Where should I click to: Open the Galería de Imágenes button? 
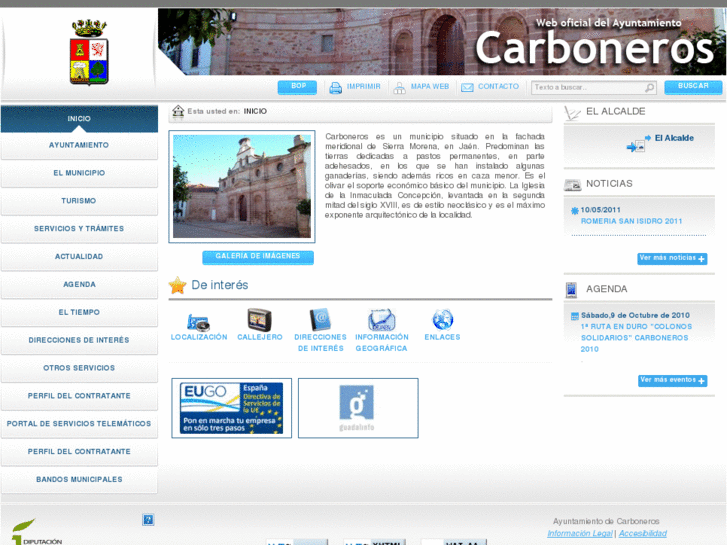point(258,257)
